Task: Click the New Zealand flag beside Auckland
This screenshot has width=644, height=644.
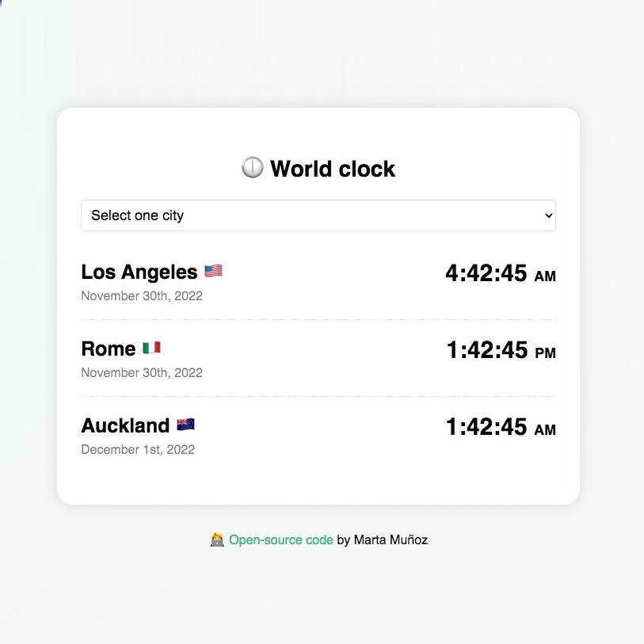Action: pos(185,425)
